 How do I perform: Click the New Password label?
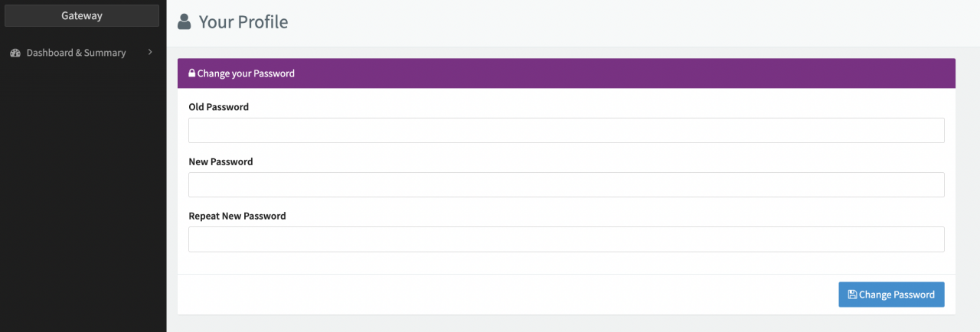tap(220, 161)
